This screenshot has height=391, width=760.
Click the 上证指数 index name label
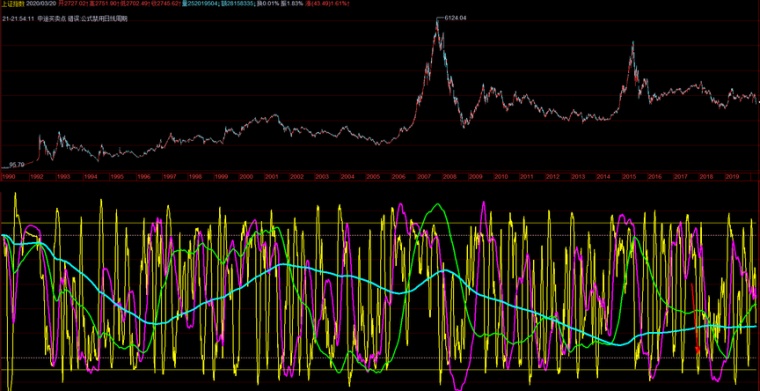click(x=13, y=4)
